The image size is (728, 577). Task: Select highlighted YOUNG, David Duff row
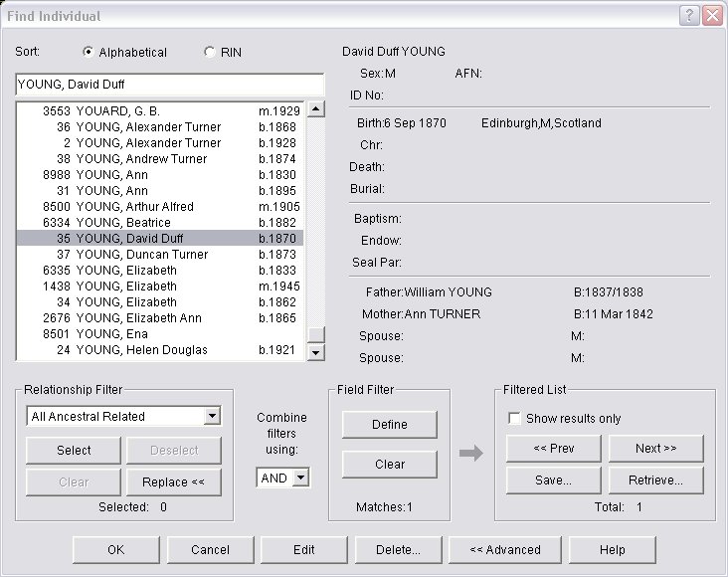(x=160, y=239)
